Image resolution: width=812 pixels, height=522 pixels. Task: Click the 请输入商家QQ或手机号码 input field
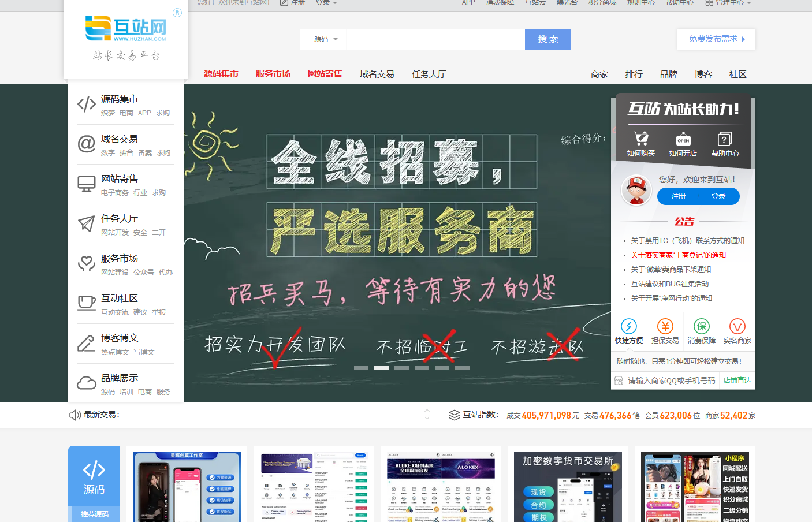[x=671, y=381]
